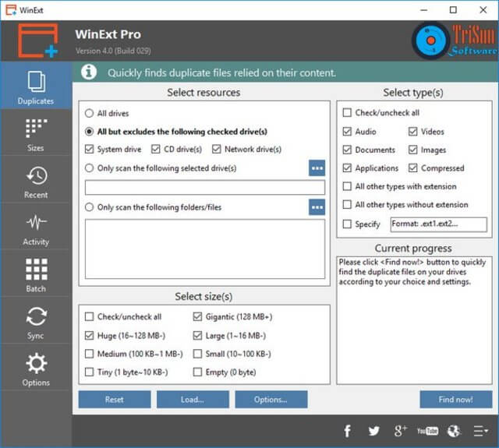Click the 'Select resources' heading
This screenshot has width=499, height=448.
[x=203, y=93]
